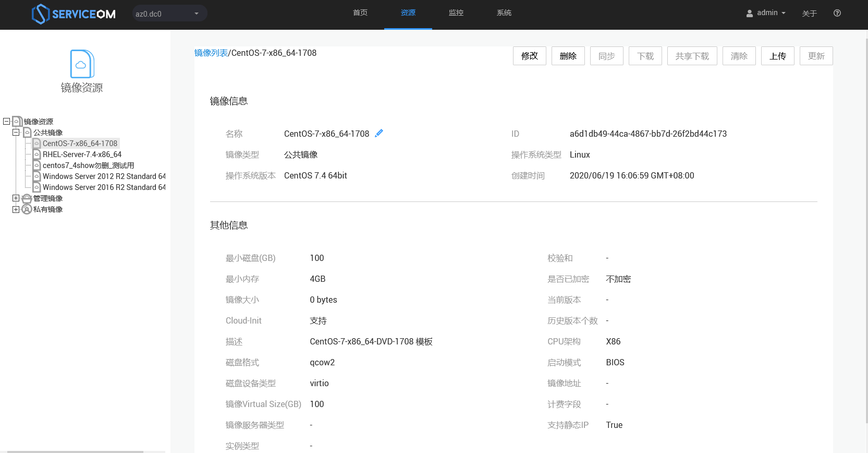
Task: Collapse the 公共镜像 tree node
Action: (16, 132)
